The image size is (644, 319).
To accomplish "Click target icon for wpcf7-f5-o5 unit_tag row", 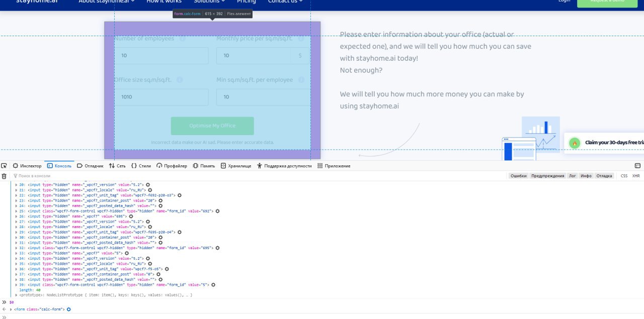I will click(167, 269).
